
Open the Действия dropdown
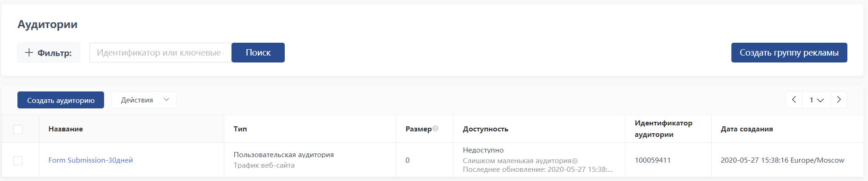[x=144, y=100]
